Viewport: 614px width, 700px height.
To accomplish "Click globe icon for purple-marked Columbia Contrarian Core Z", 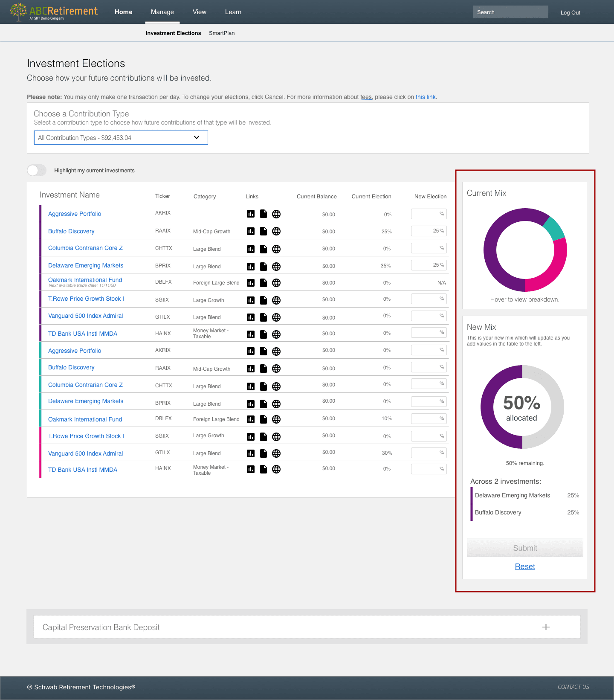I will click(x=276, y=249).
